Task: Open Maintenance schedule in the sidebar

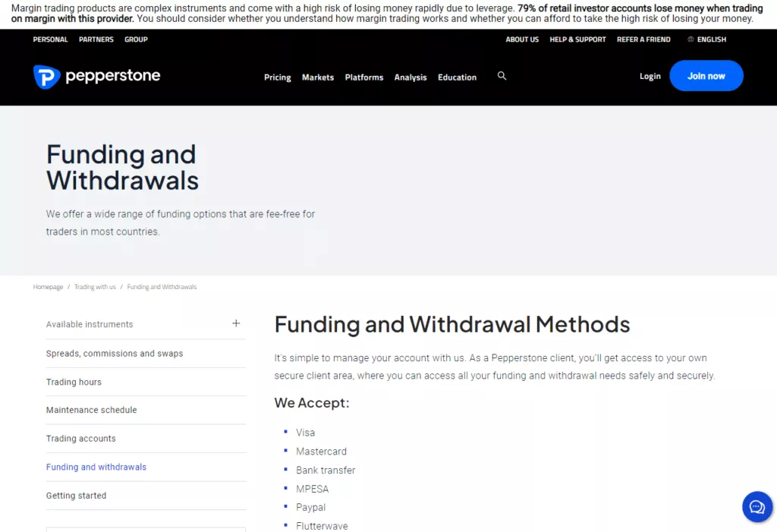Action: tap(91, 410)
